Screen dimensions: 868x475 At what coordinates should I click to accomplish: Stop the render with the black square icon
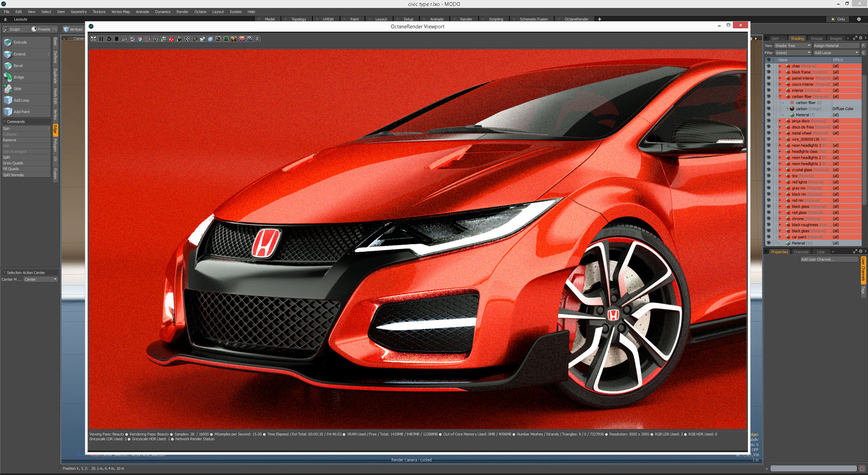click(116, 39)
